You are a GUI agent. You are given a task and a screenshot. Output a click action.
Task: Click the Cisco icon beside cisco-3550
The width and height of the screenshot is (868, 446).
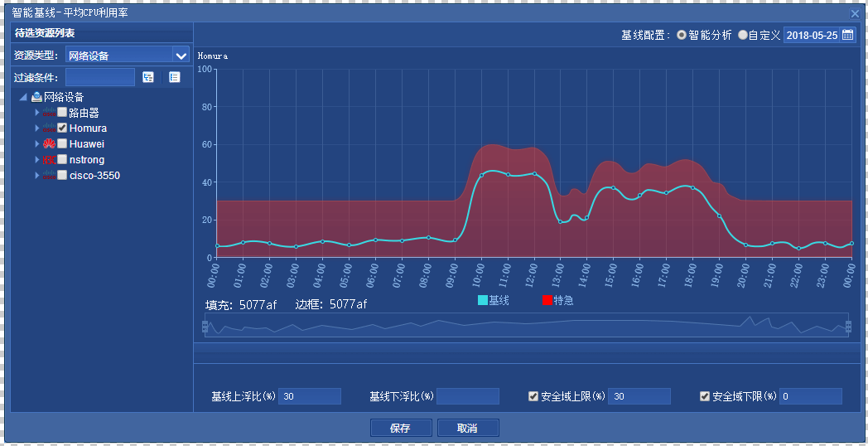click(49, 176)
